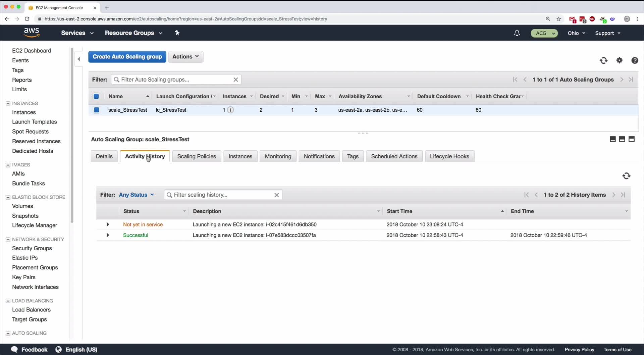
Task: Click the AWS logo
Action: pyautogui.click(x=32, y=33)
